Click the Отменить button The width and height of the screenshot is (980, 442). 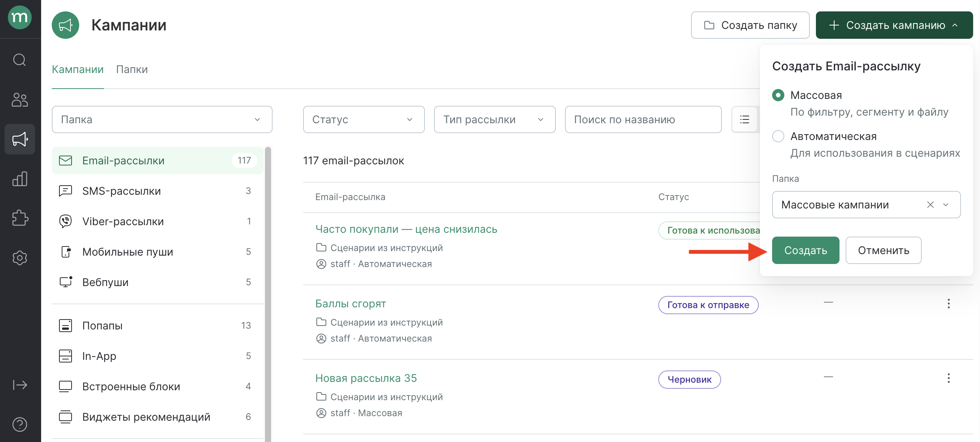(883, 250)
